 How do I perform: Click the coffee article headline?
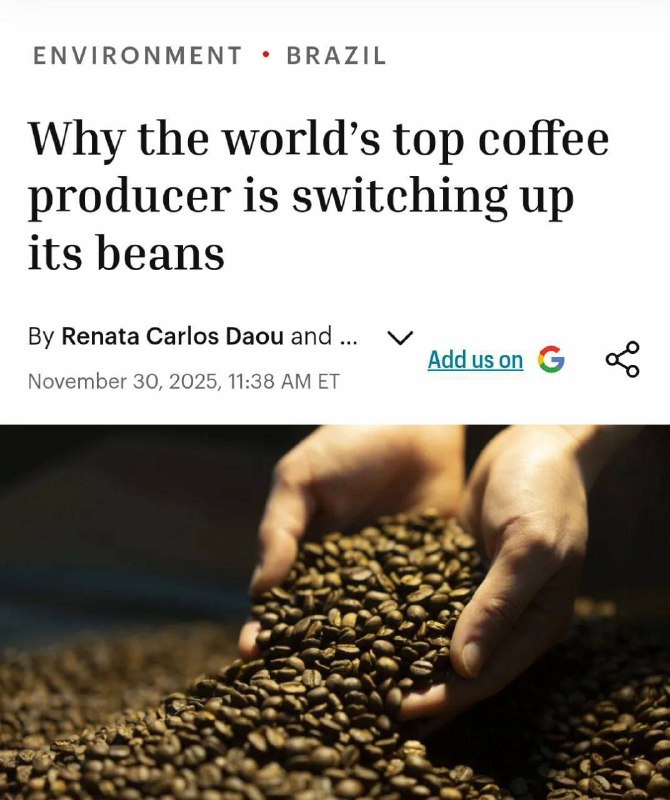(318, 196)
